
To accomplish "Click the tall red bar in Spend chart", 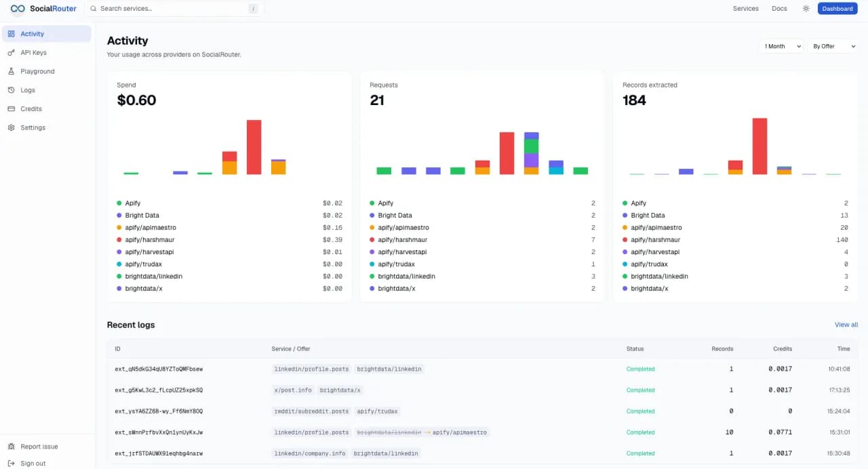I will 254,147.
